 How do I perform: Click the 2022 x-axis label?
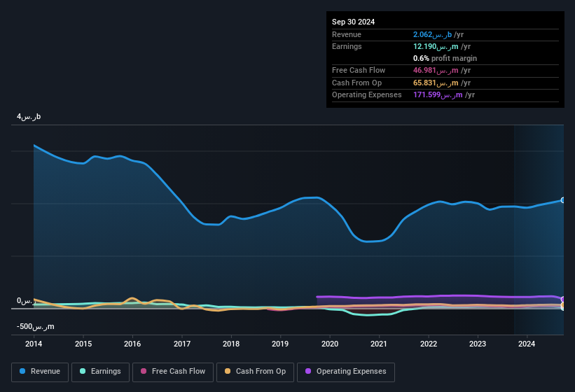pyautogui.click(x=429, y=344)
